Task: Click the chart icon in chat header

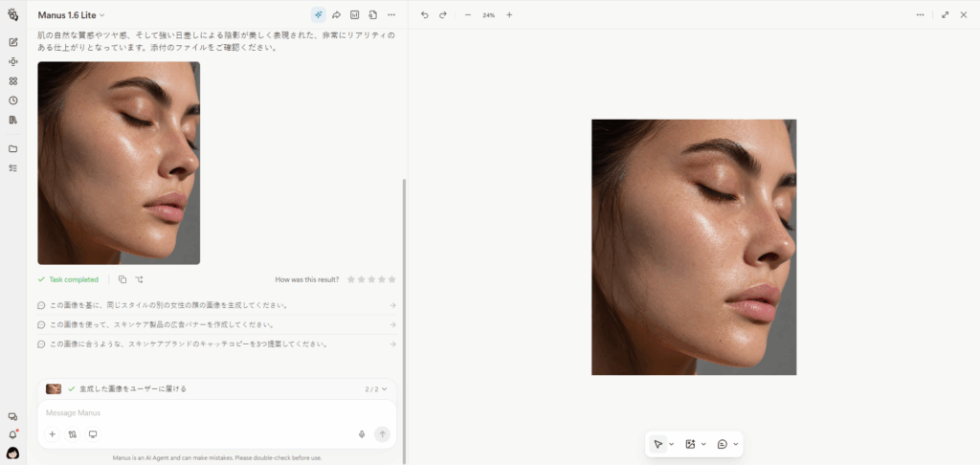Action: [354, 15]
